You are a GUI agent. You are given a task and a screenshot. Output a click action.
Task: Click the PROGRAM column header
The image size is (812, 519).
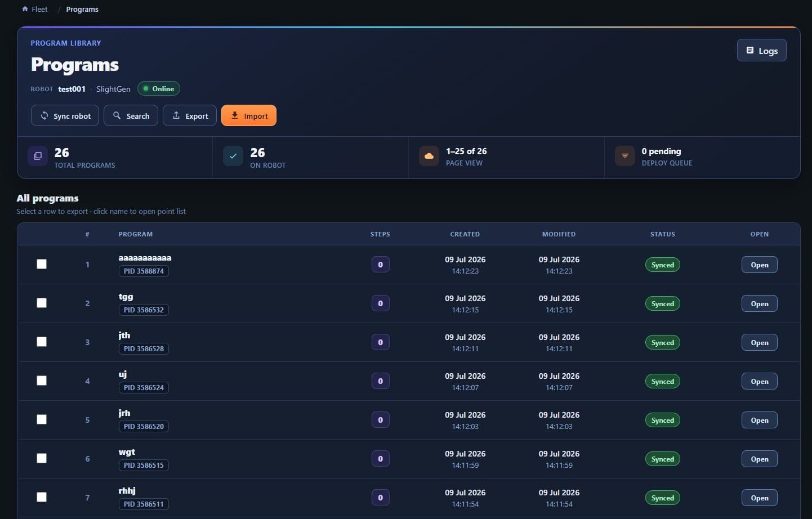pos(135,234)
